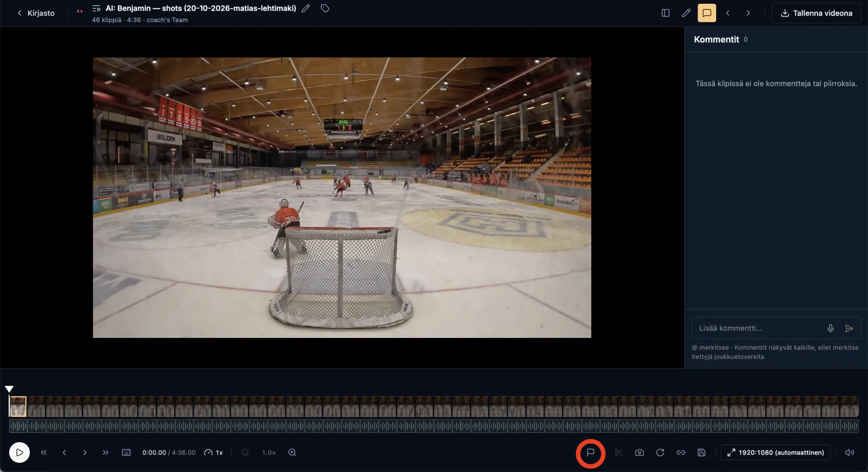Step forward with the single right chevron below
Screen dimensions: 868x472
coord(85,452)
